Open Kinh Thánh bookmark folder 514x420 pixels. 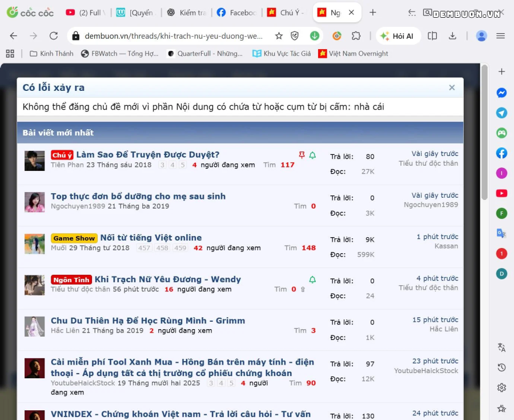[51, 54]
